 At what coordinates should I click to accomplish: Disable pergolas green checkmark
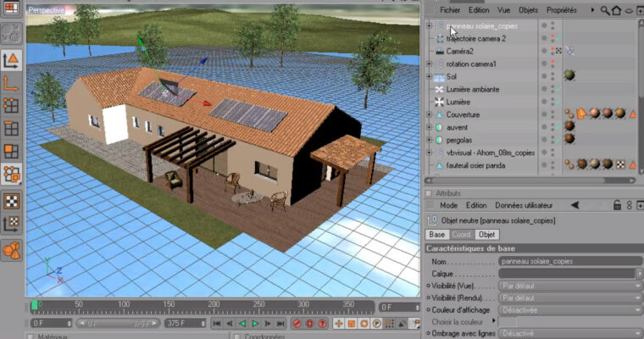pyautogui.click(x=558, y=140)
